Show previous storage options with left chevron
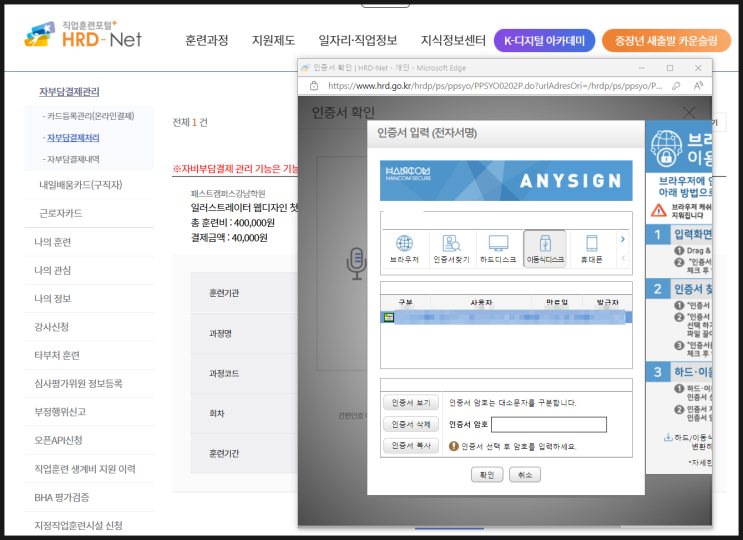Image resolution: width=743 pixels, height=540 pixels. pyautogui.click(x=623, y=258)
